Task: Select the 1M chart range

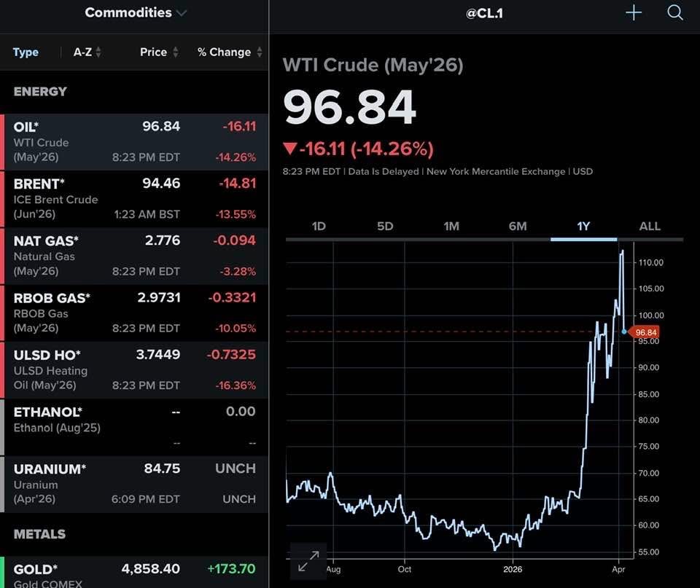Action: [451, 226]
